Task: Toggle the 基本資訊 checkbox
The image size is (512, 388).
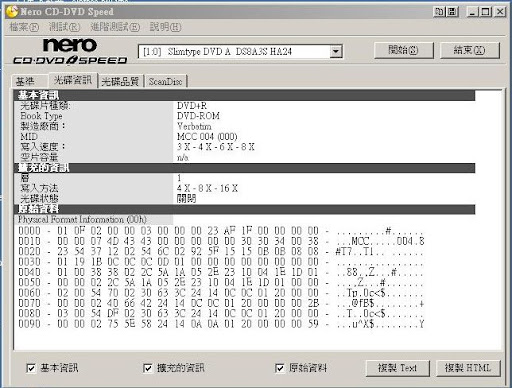Action: point(31,368)
